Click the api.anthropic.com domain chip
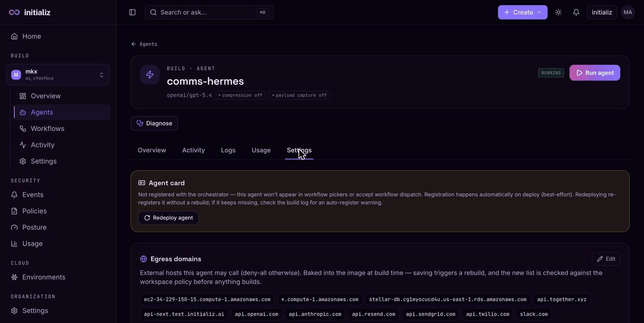Viewport: 644px width, 323px height. click(315, 314)
